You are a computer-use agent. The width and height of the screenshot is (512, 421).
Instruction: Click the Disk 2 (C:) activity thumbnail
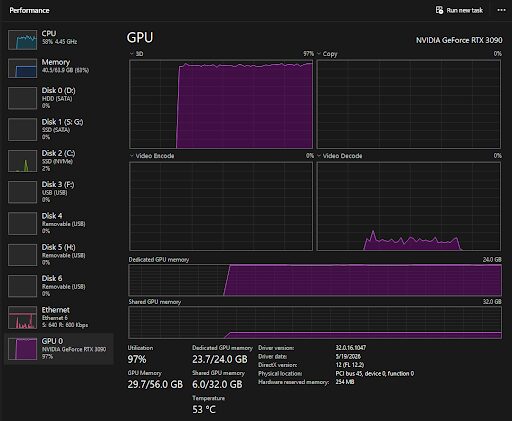click(x=22, y=161)
